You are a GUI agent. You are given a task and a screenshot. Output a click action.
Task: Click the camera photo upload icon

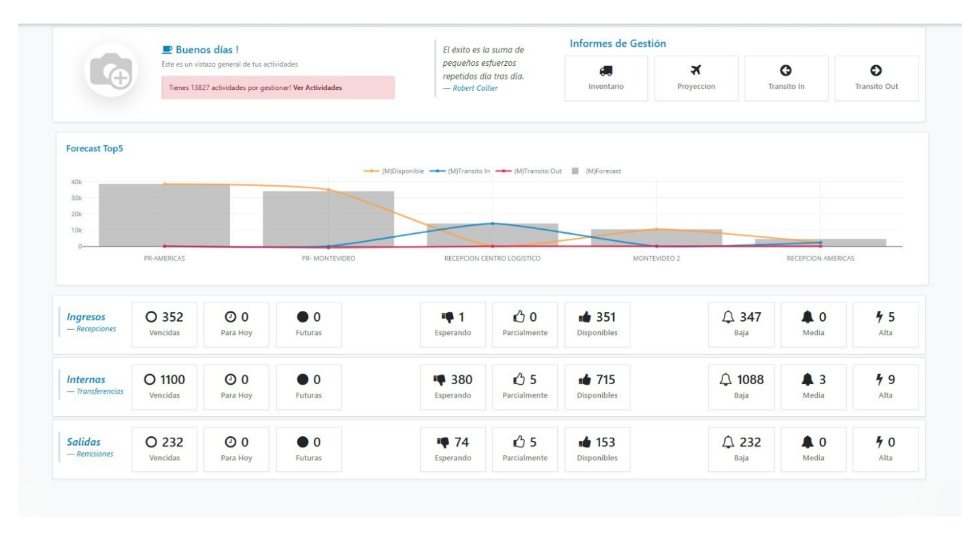pos(111,71)
